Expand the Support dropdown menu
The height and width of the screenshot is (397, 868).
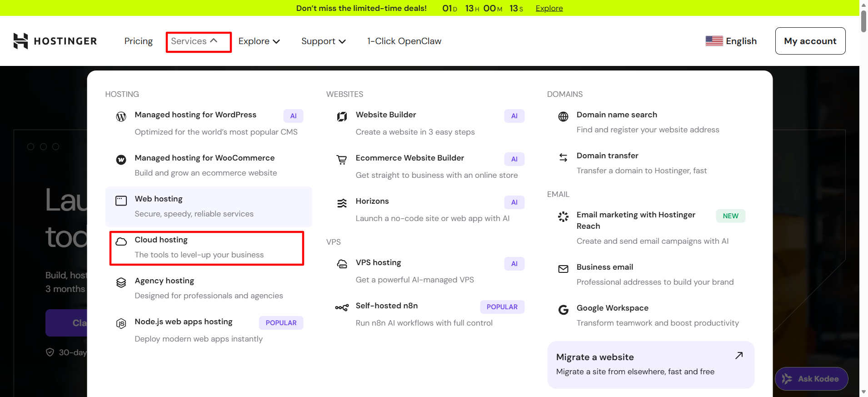[x=324, y=41]
